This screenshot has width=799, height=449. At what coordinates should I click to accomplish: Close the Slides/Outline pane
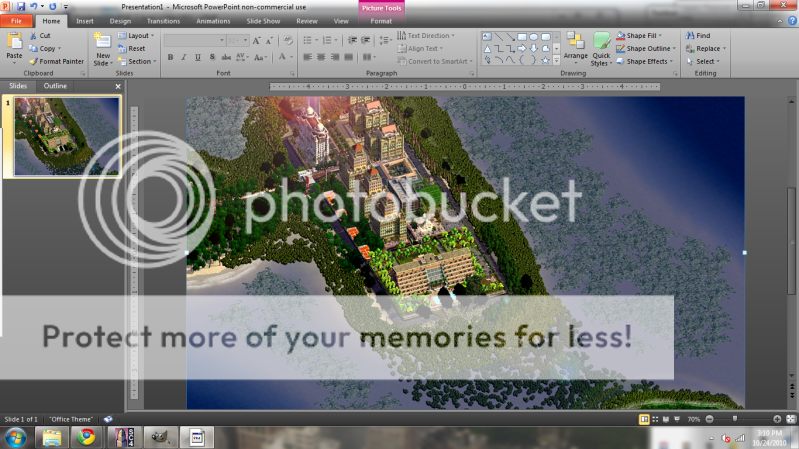click(118, 86)
